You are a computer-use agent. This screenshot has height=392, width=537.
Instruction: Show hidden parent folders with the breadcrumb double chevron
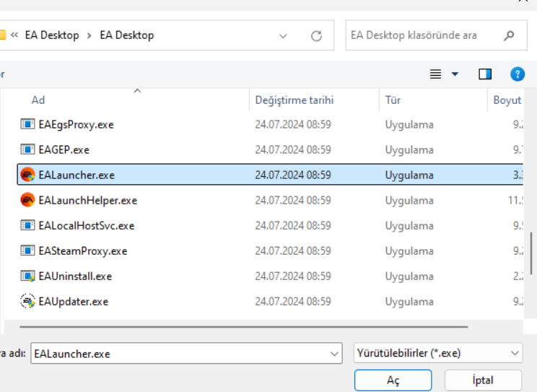tap(14, 35)
